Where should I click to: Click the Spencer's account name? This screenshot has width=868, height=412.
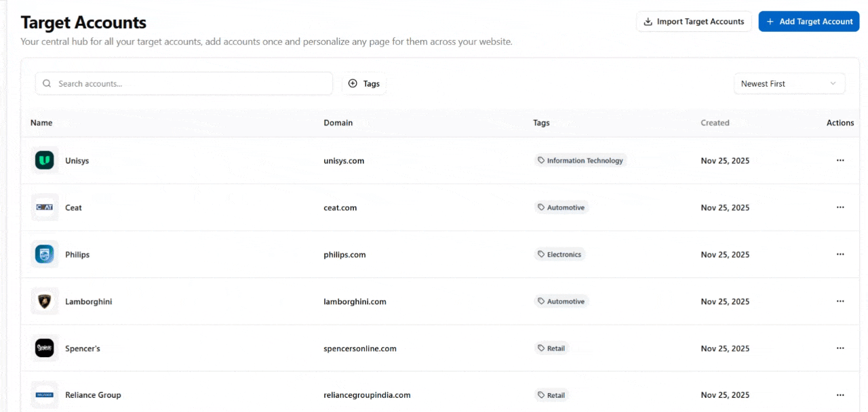click(x=83, y=348)
